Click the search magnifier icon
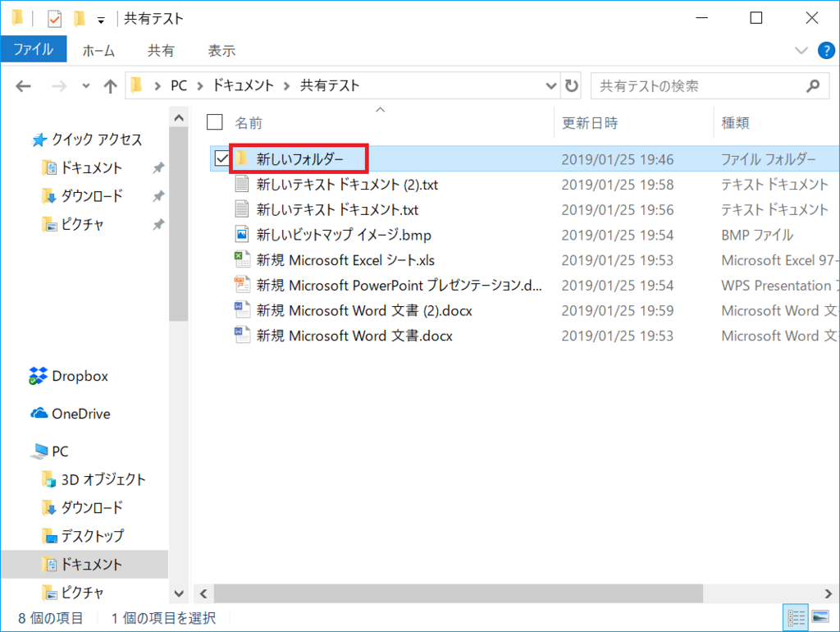Viewport: 840px width, 632px height. [x=812, y=85]
